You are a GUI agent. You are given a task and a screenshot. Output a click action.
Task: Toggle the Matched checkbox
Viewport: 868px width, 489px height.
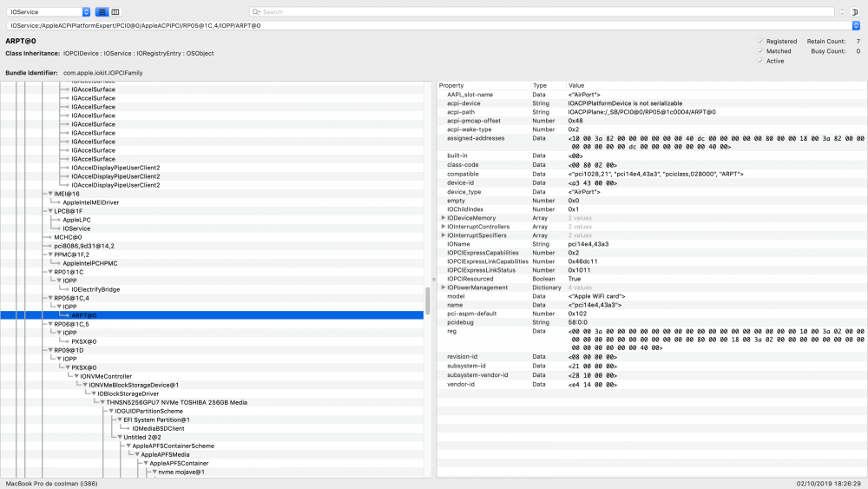tap(761, 51)
